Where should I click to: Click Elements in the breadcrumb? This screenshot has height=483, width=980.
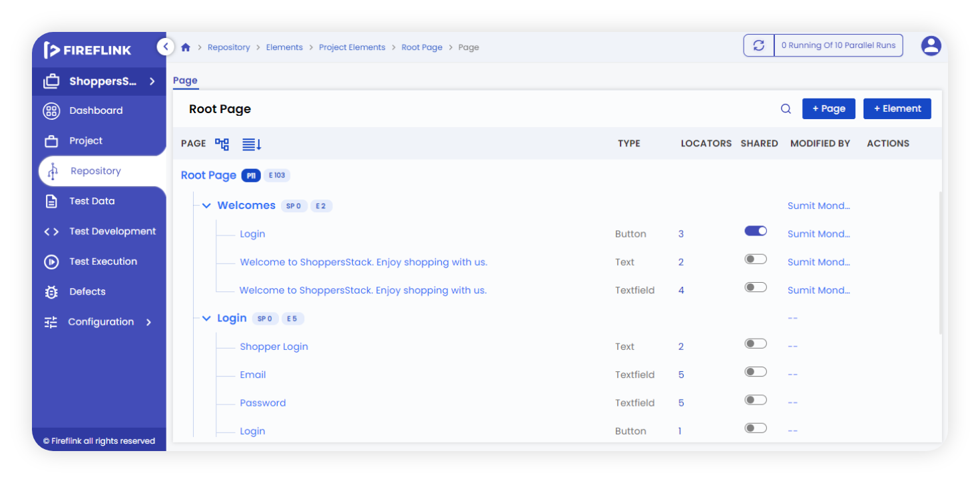click(284, 47)
